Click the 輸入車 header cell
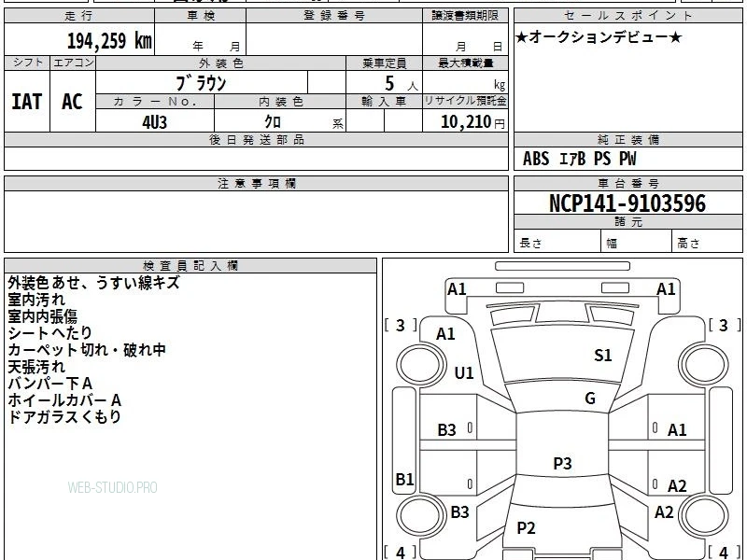This screenshot has width=747, height=560. 384,102
